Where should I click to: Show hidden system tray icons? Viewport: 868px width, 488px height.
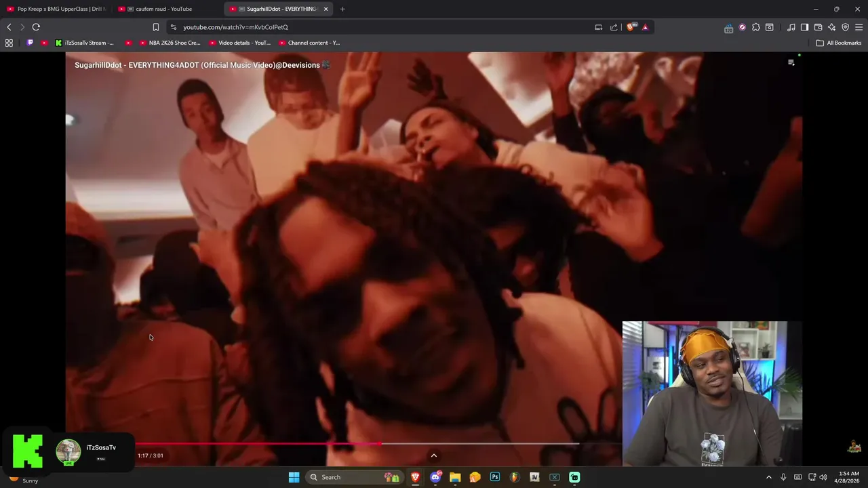[768, 477]
